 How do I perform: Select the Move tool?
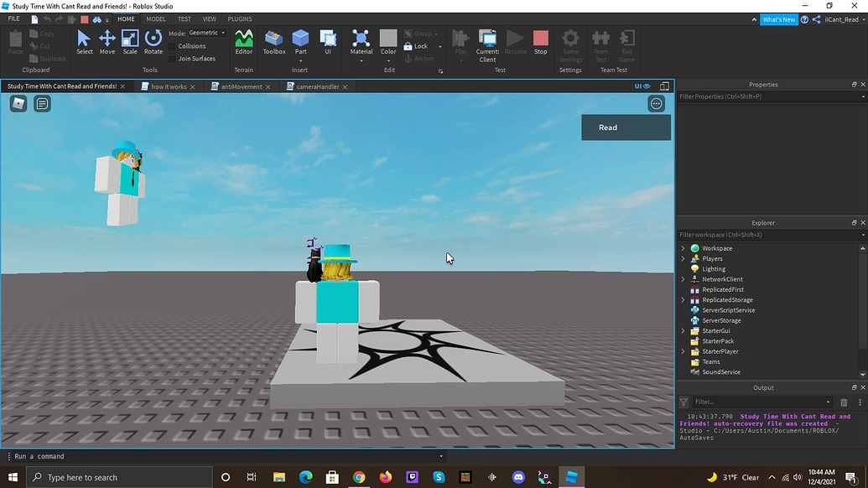point(107,42)
